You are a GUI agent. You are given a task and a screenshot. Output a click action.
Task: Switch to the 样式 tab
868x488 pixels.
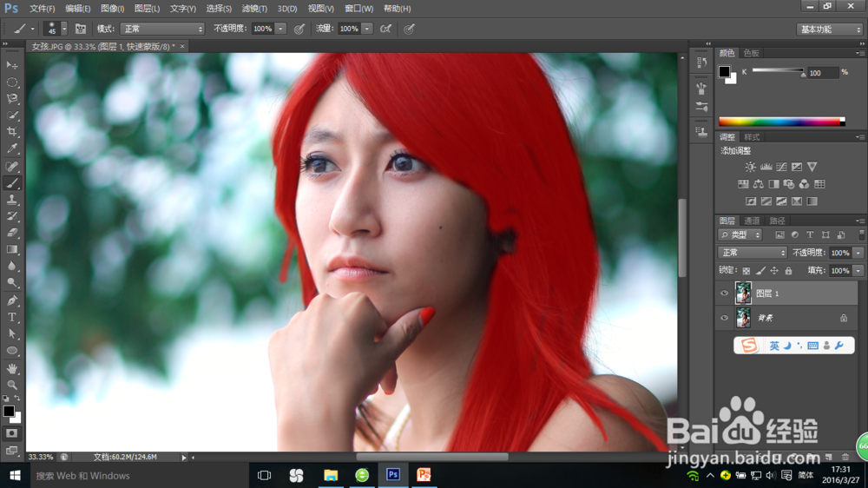[x=752, y=137]
